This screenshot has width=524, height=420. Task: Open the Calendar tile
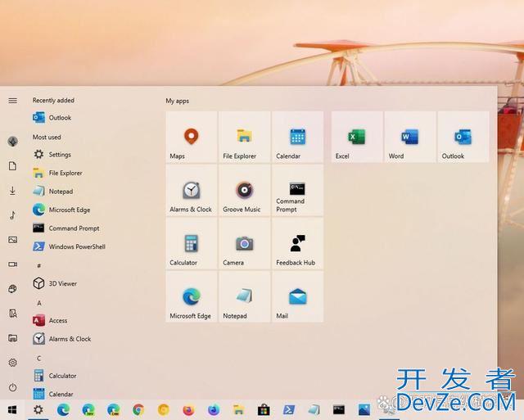tap(298, 137)
